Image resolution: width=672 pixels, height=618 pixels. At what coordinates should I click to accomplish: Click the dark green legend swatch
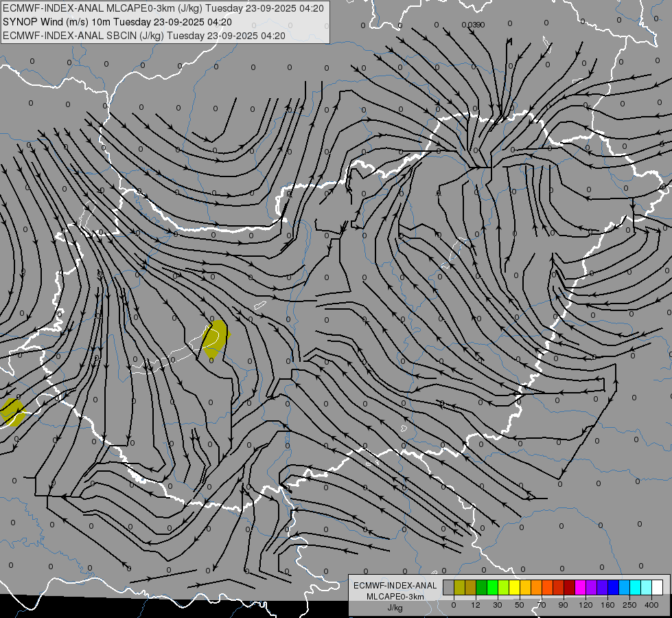tap(482, 587)
